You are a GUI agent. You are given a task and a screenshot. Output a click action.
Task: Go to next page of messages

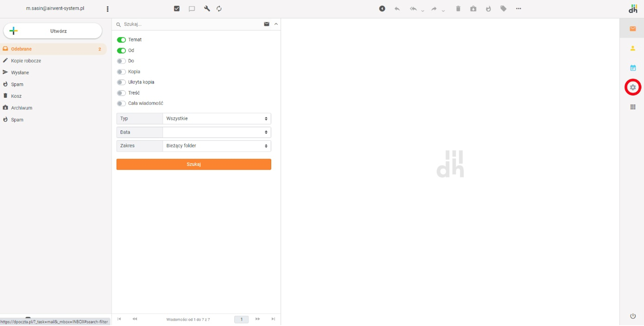click(x=258, y=319)
